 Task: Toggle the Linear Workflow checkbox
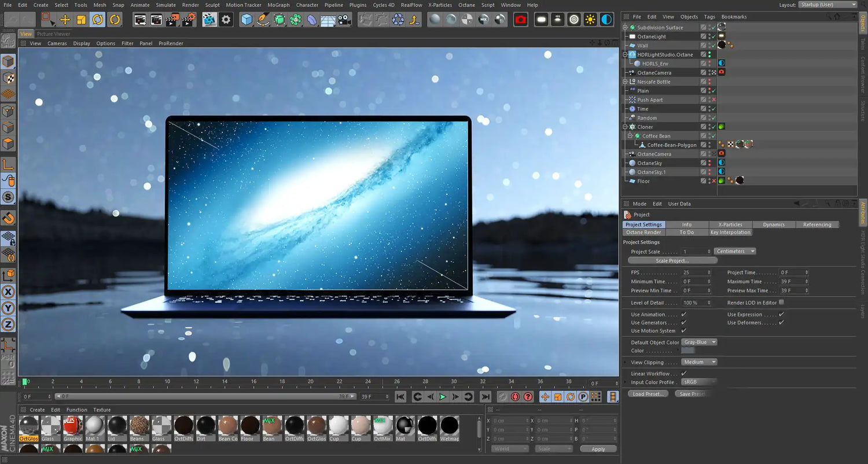pyautogui.click(x=683, y=374)
